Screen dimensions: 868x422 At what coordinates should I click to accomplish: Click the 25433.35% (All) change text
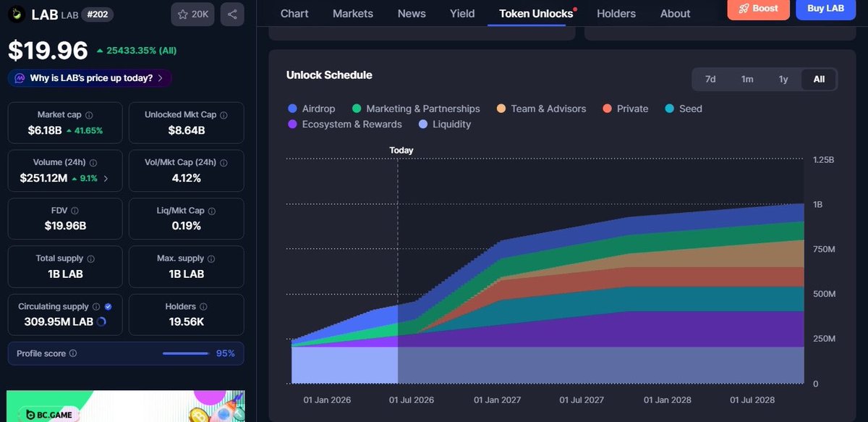tap(141, 51)
